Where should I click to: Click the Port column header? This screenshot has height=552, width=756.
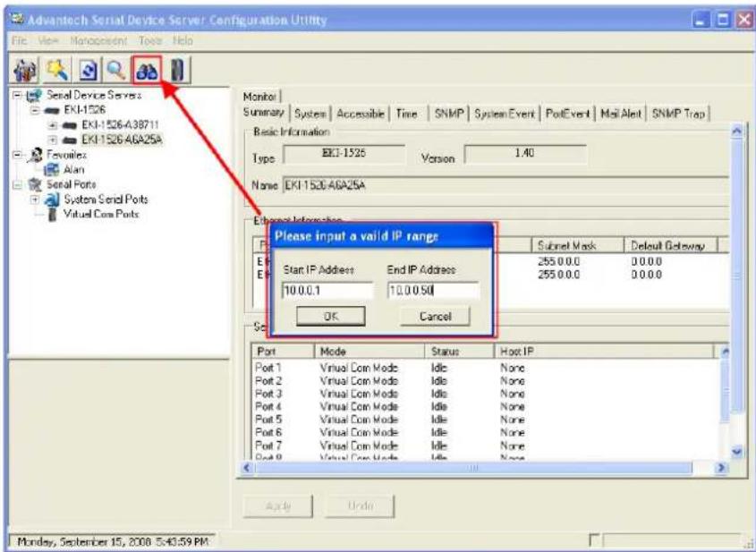pos(283,352)
